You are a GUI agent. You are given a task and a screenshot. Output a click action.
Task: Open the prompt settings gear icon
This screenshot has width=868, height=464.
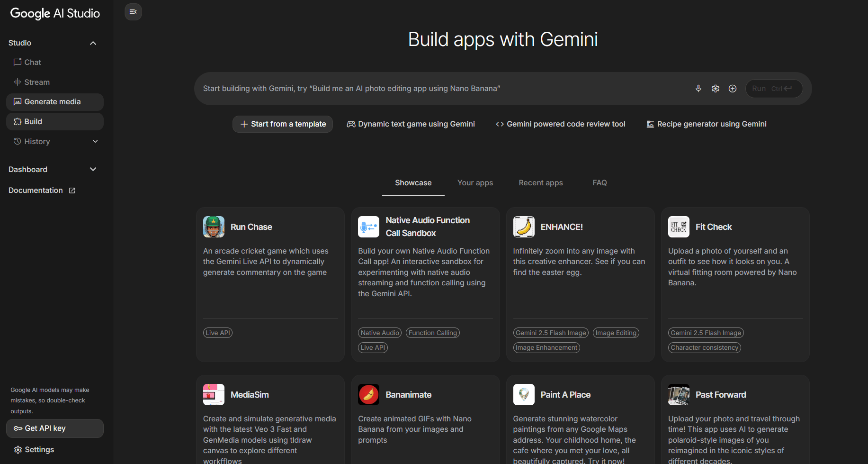[716, 89]
